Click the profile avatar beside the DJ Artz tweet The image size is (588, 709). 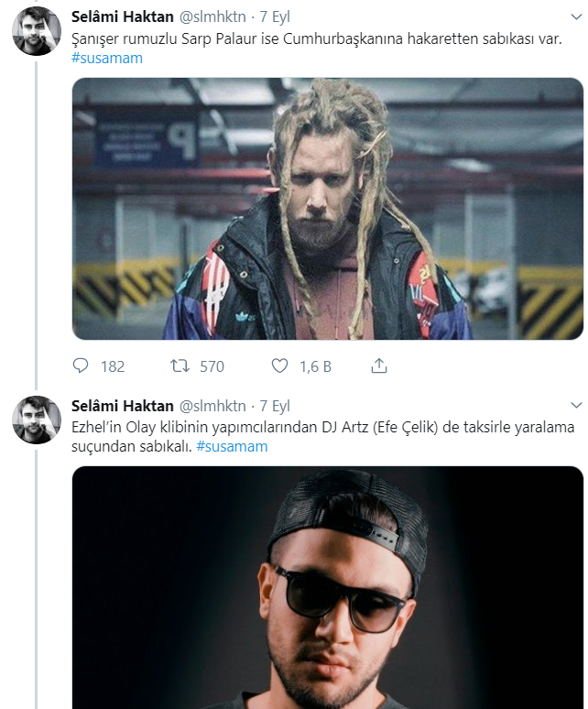[37, 420]
